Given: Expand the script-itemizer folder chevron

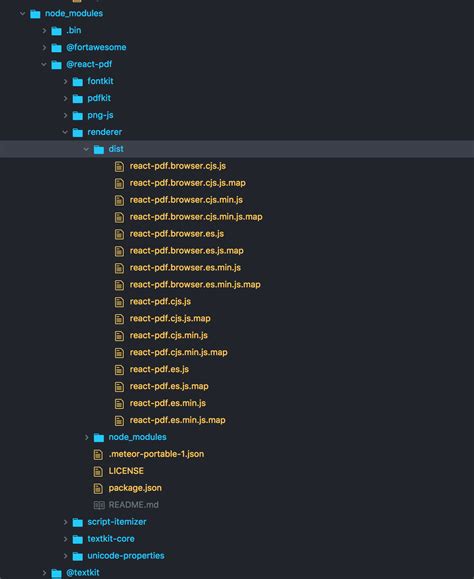Looking at the screenshot, I should 65,522.
